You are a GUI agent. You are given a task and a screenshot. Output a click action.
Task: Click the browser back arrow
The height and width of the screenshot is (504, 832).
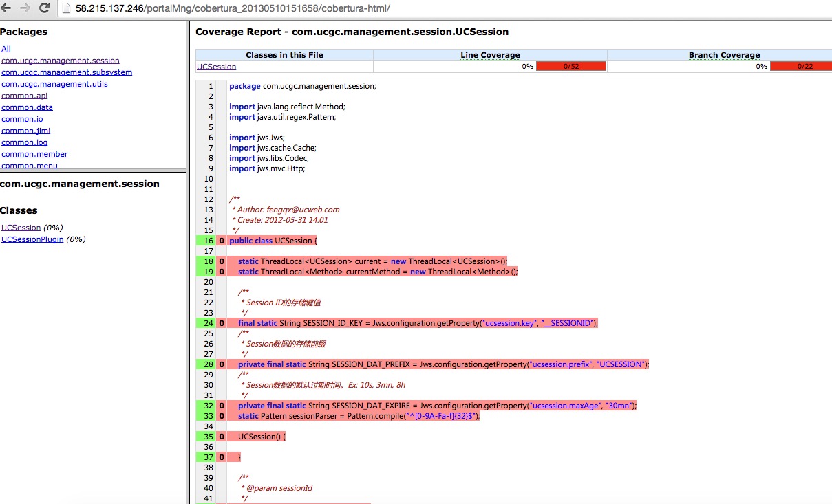pyautogui.click(x=6, y=8)
